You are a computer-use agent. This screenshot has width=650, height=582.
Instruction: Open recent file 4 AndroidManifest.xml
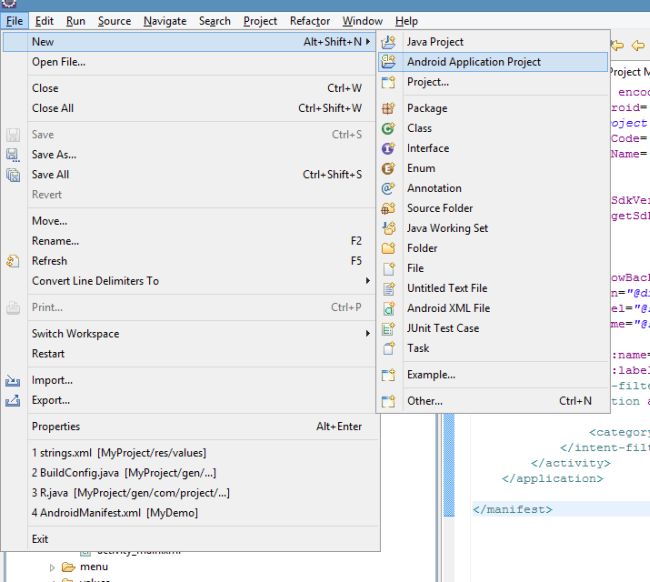pyautogui.click(x=191, y=513)
